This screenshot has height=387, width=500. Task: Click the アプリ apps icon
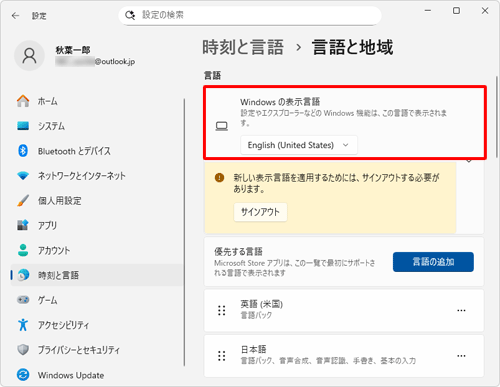click(x=23, y=225)
